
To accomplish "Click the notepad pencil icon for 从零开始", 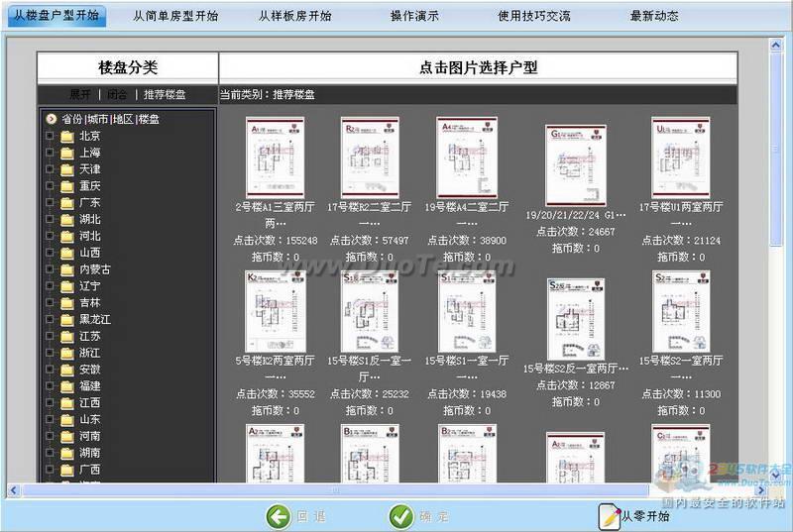I will click(x=609, y=515).
